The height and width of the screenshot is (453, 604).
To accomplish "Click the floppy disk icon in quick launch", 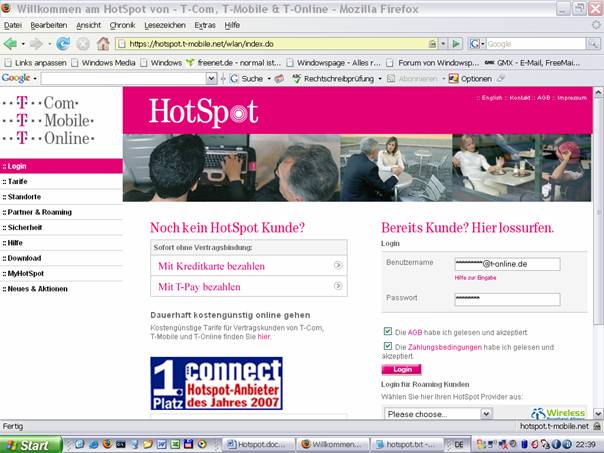I will (x=188, y=444).
